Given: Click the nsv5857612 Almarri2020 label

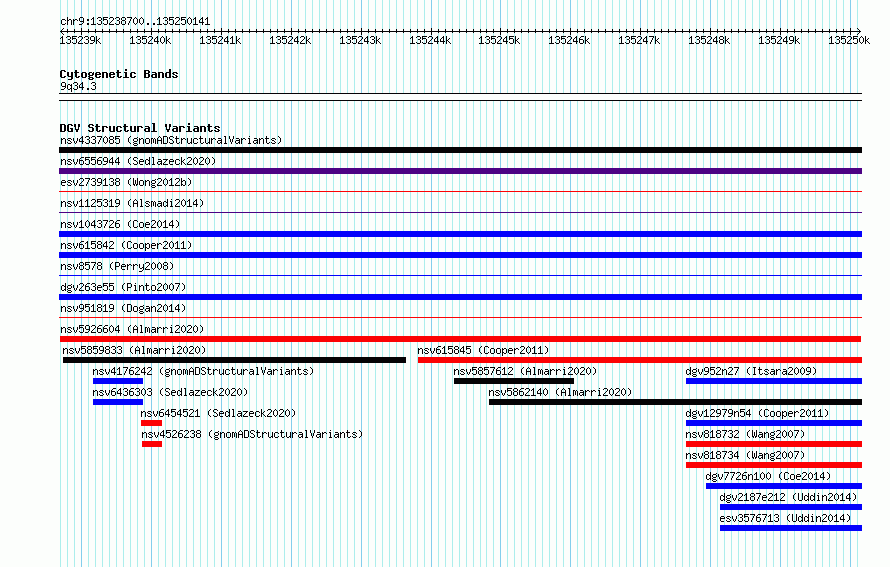Looking at the screenshot, I should (x=525, y=371).
